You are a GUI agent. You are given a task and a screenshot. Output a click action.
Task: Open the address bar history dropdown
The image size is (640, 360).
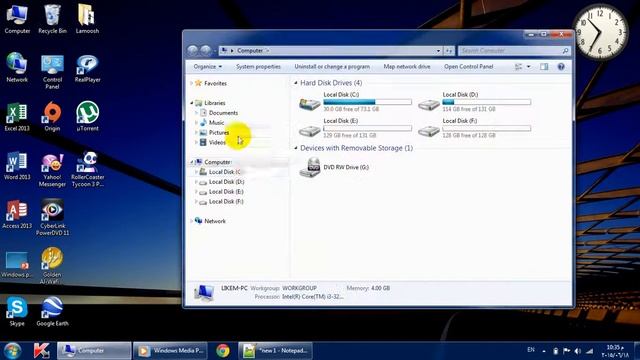pos(438,51)
